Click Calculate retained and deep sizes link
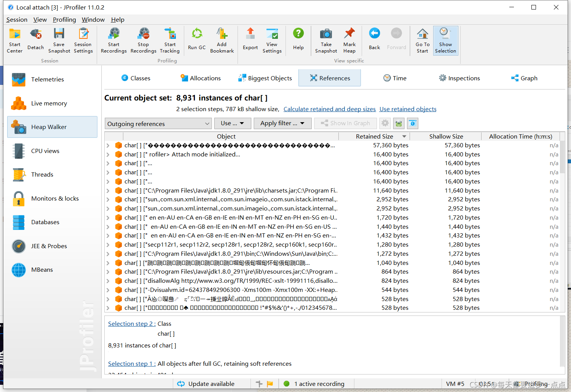 click(x=330, y=109)
